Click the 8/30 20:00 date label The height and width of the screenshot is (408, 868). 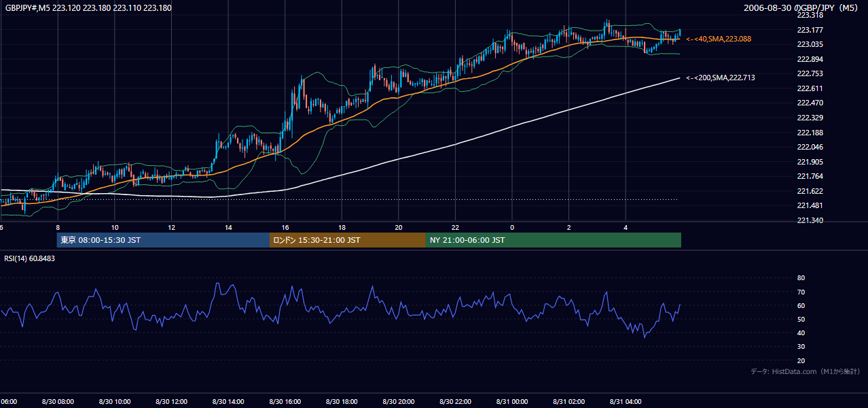(399, 401)
